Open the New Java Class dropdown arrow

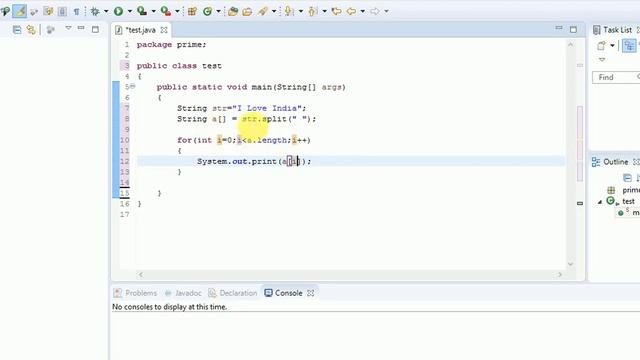coord(218,11)
